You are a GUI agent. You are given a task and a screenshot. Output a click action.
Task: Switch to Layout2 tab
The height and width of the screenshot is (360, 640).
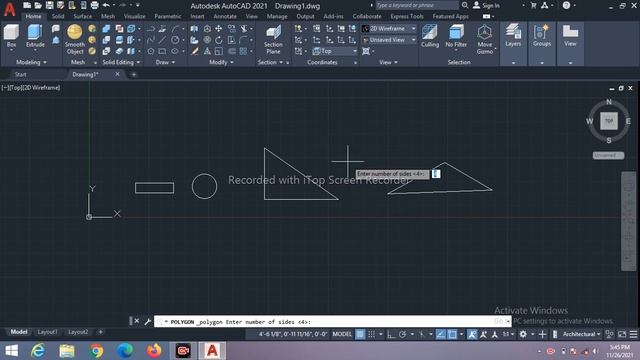coord(78,332)
